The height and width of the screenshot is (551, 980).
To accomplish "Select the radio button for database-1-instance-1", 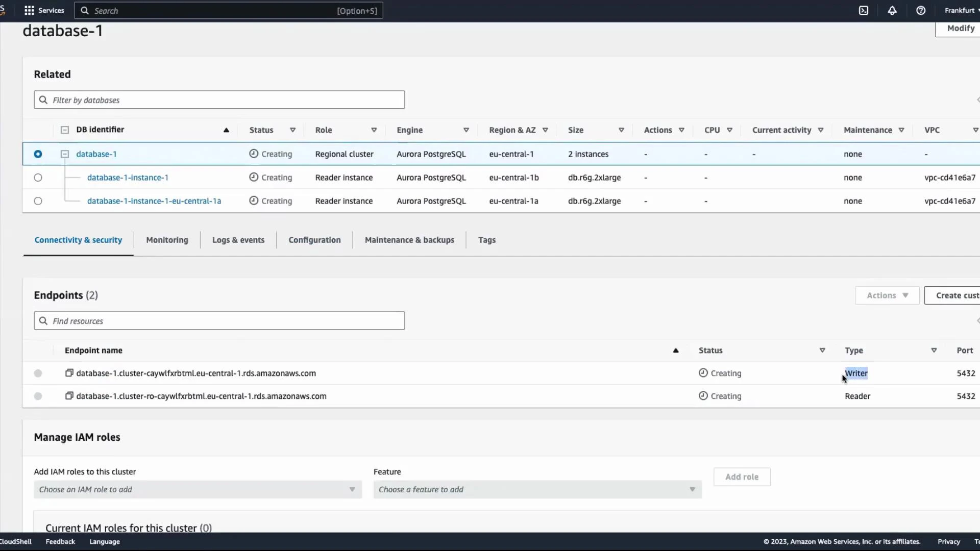I will click(x=38, y=177).
